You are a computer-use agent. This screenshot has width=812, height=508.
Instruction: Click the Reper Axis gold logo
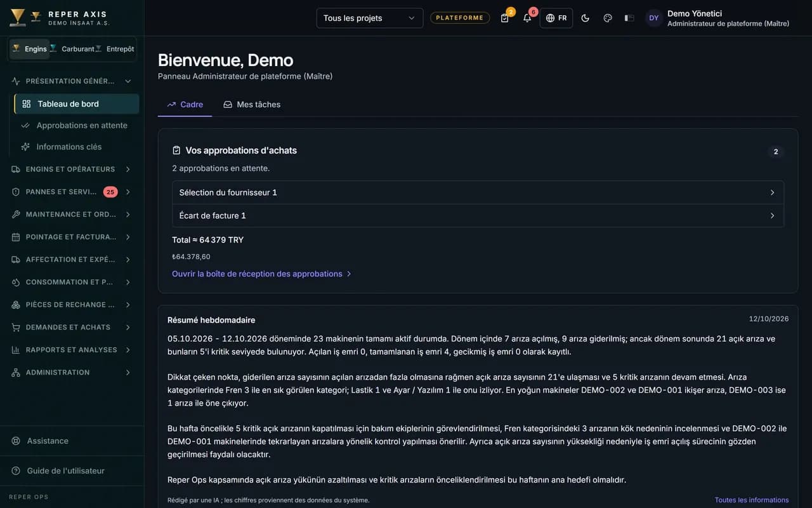click(18, 18)
